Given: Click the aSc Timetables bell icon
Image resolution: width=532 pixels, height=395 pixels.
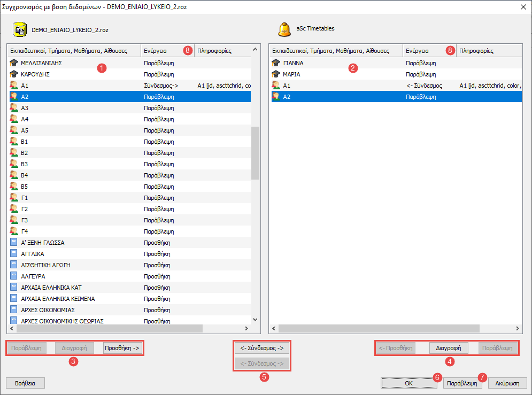Looking at the screenshot, I should point(285,29).
